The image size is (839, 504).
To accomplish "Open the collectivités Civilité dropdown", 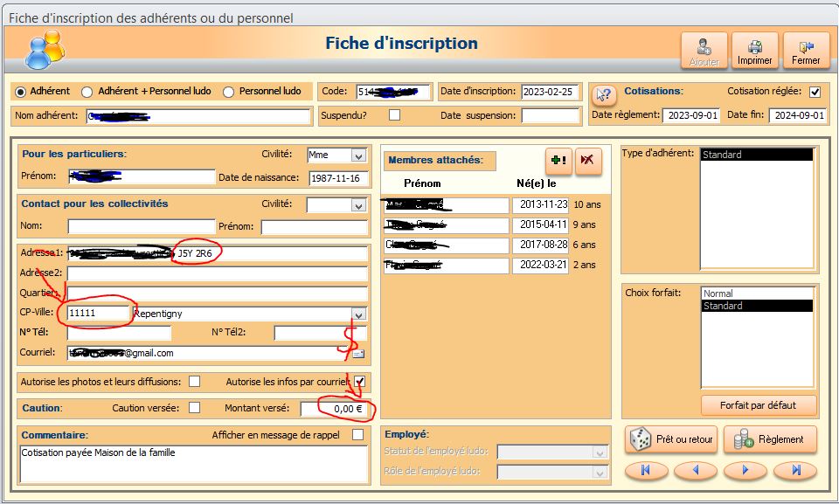I will click(x=357, y=205).
